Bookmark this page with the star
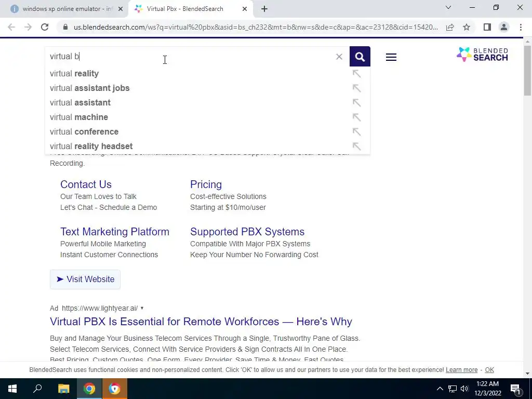The height and width of the screenshot is (399, 532). tap(467, 27)
